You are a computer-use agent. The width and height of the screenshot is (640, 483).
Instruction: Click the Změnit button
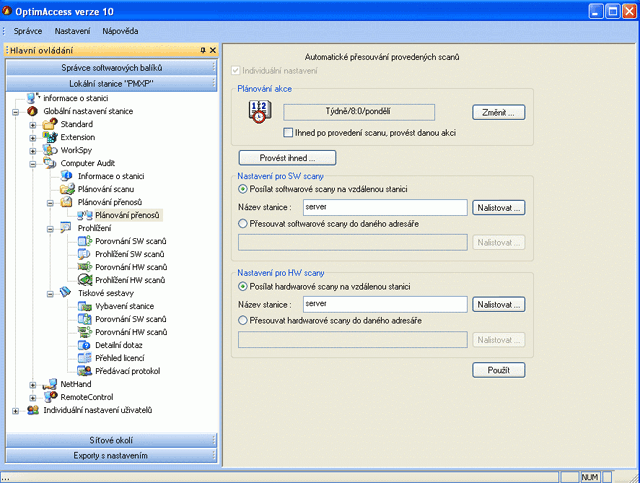click(x=498, y=112)
